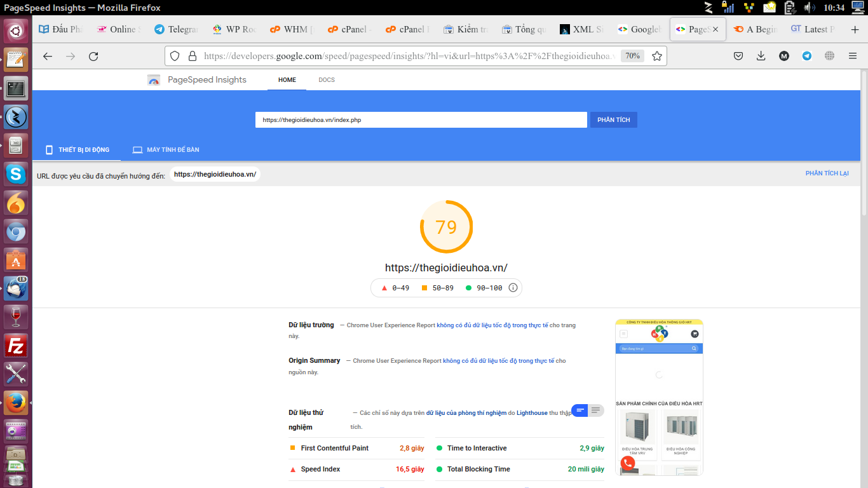Open Ubuntu Software Center from the dock

(x=16, y=260)
